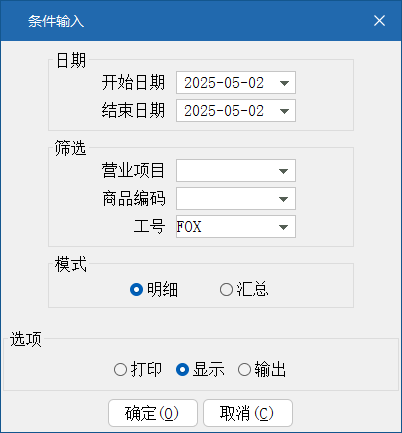Screen dimensions: 402x433
Task: Choose the 打印 option radio button
Action: (x=120, y=369)
